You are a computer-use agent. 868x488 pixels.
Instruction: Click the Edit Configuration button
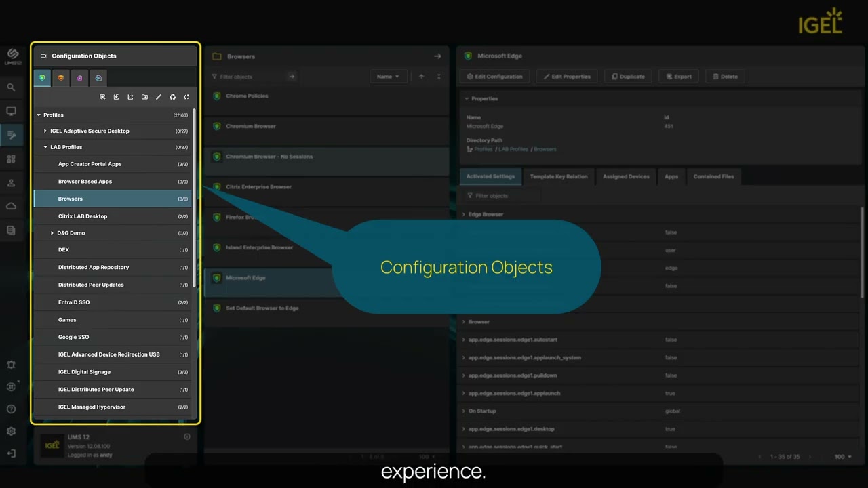pyautogui.click(x=495, y=77)
